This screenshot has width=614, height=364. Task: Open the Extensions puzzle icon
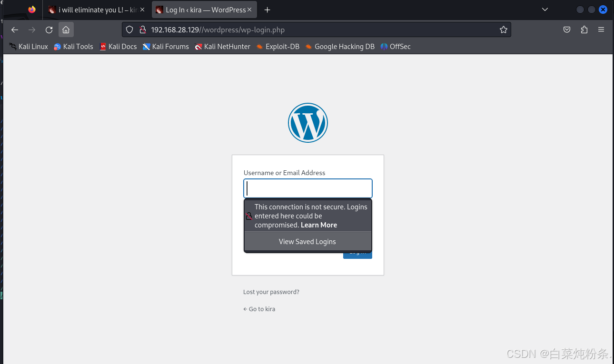[584, 30]
